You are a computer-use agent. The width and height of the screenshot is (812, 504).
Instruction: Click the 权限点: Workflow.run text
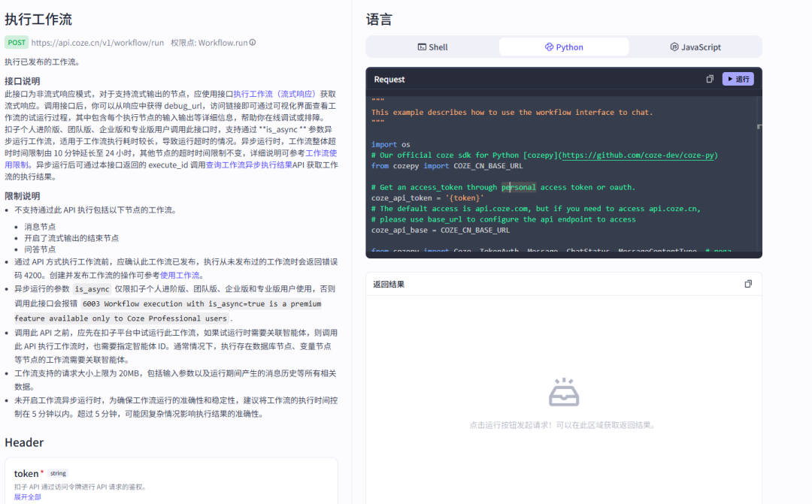pyautogui.click(x=209, y=43)
